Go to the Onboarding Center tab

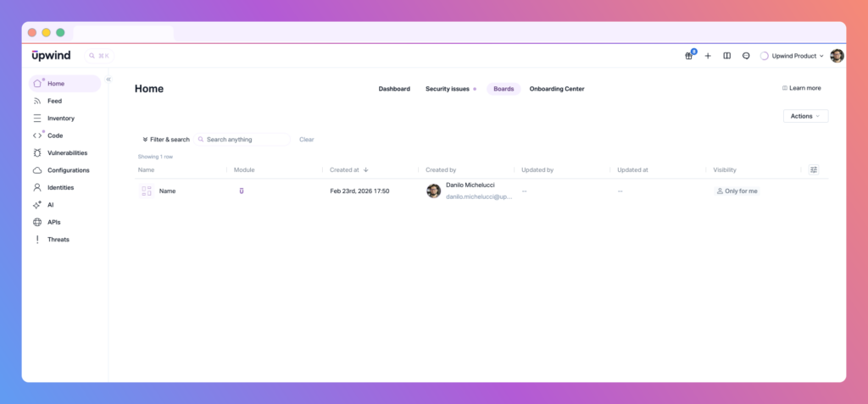pos(557,89)
